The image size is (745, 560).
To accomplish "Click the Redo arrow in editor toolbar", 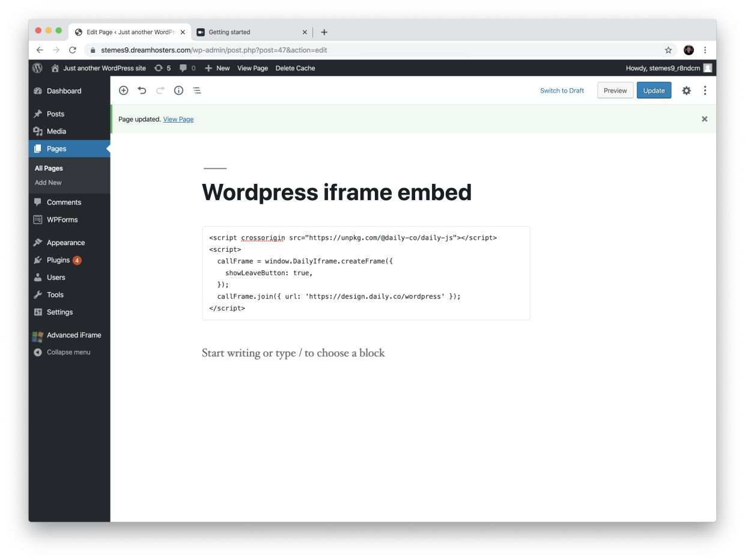I will [160, 90].
